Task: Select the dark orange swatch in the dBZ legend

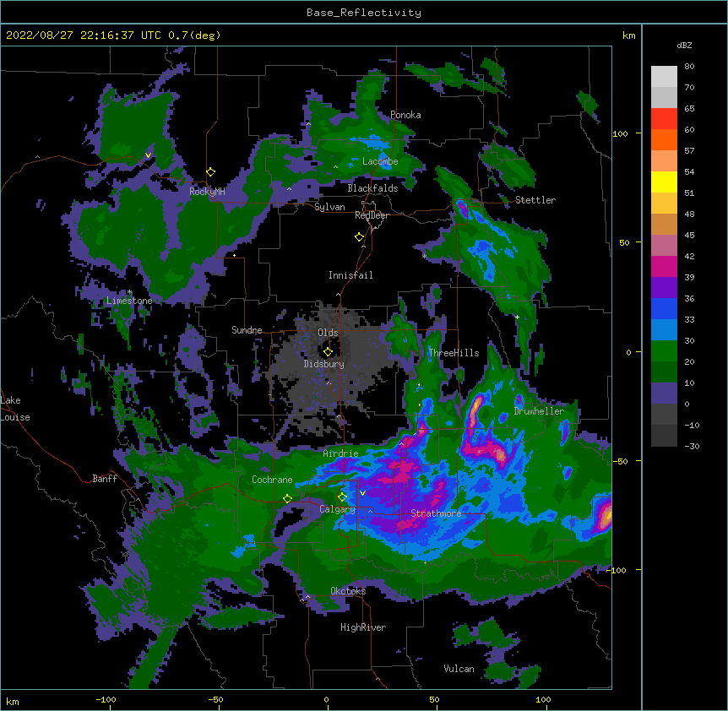Action: click(x=664, y=139)
